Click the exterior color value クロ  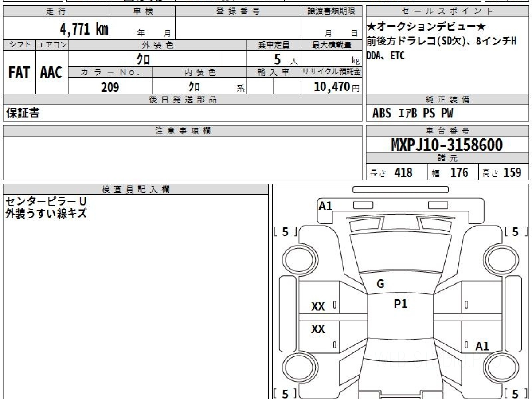coord(143,59)
